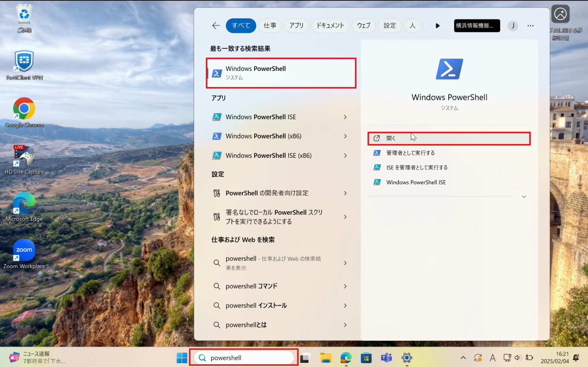
Task: Expand 署名なしでローカル PowerShell chevron
Action: tap(345, 217)
